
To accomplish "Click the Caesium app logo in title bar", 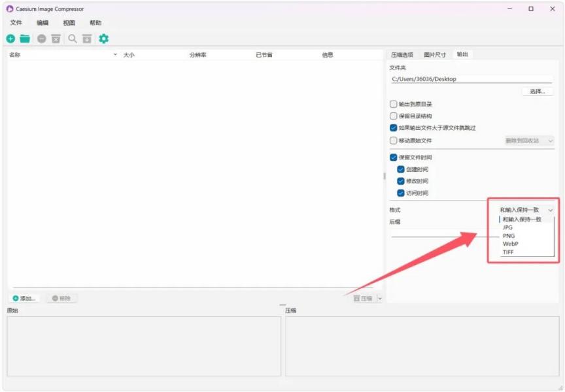I will point(10,8).
